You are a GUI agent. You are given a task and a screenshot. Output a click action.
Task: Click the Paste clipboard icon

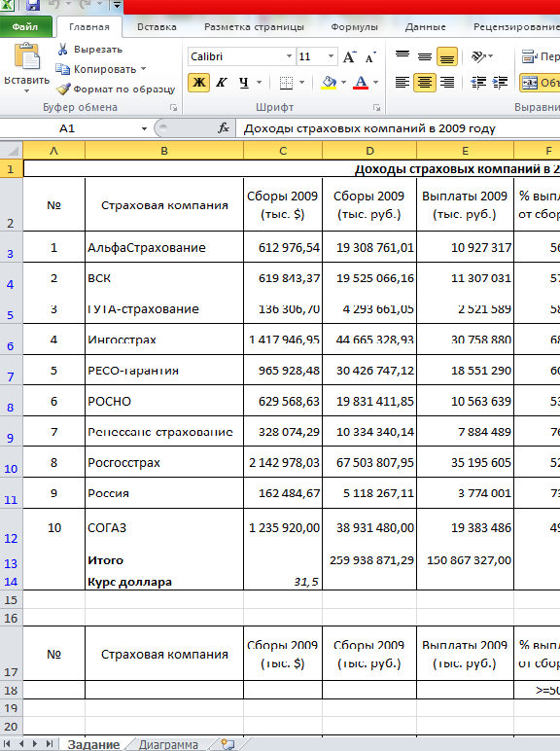pos(27,56)
